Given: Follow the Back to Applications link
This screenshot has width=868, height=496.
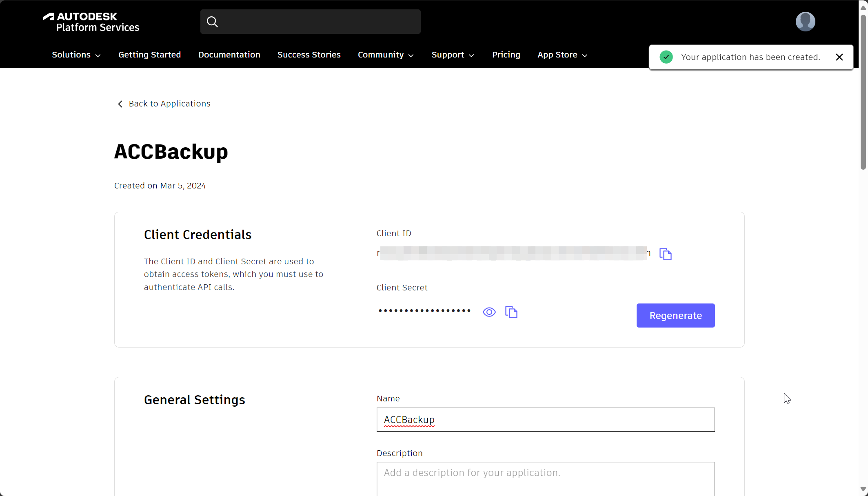Looking at the screenshot, I should (x=169, y=104).
